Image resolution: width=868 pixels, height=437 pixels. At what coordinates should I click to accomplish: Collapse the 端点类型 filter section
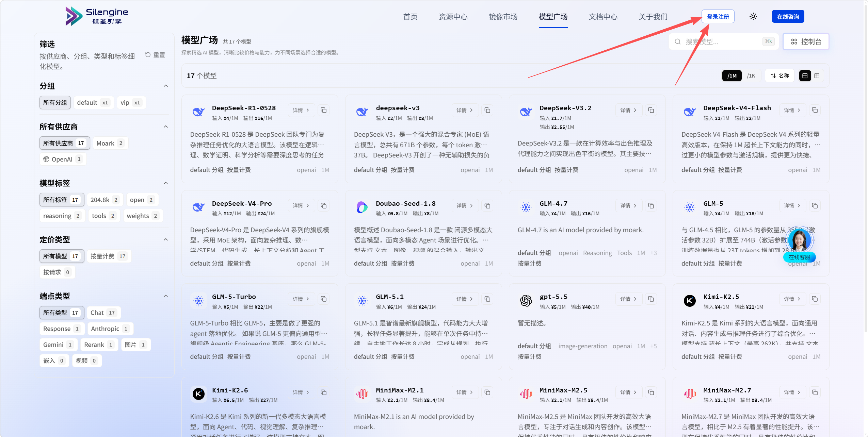[x=166, y=296]
